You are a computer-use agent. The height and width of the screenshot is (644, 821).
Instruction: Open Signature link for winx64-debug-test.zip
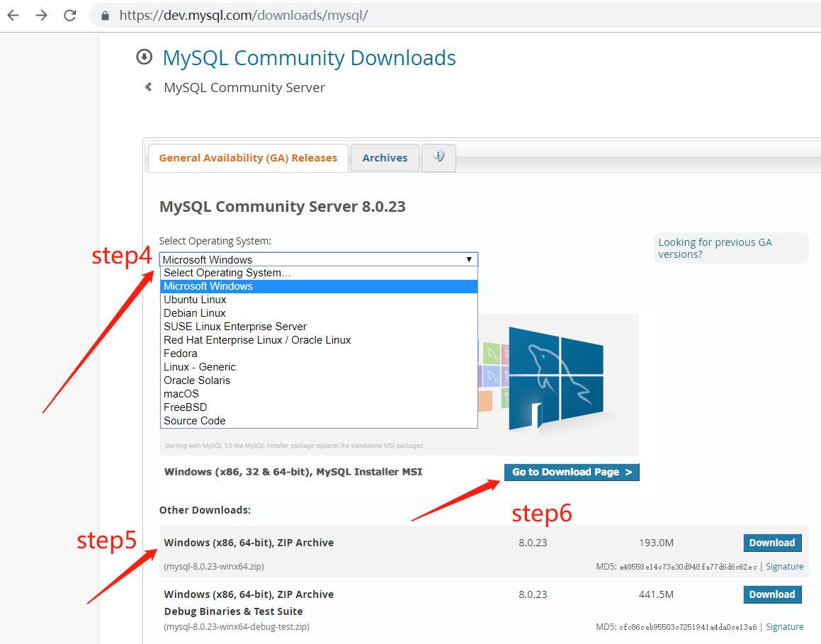pyautogui.click(x=784, y=627)
